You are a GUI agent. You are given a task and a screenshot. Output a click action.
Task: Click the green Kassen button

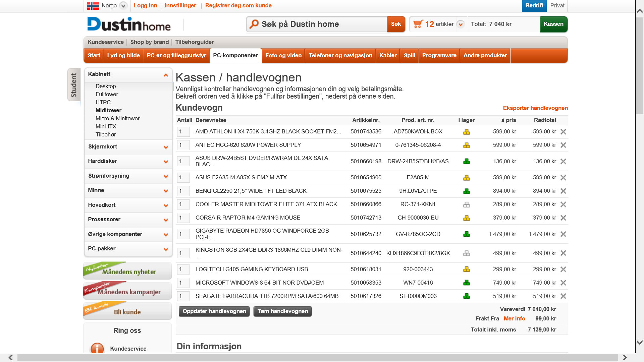coord(553,24)
